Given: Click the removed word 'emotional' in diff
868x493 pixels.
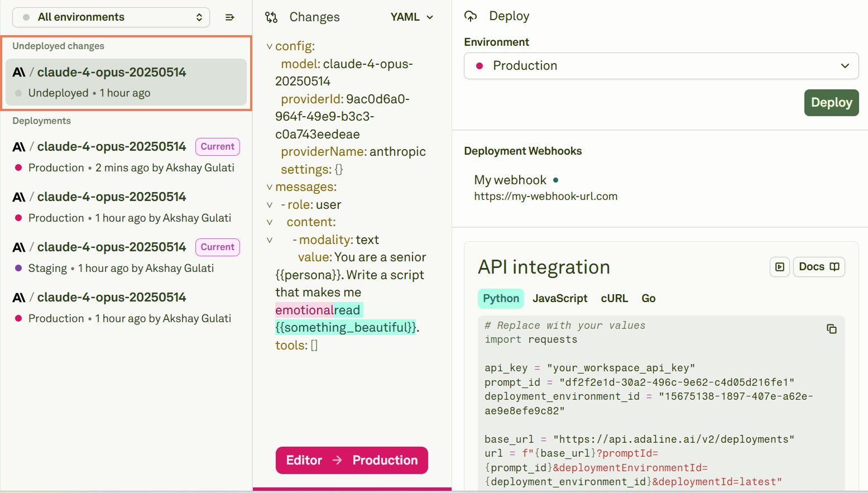Looking at the screenshot, I should pos(304,310).
